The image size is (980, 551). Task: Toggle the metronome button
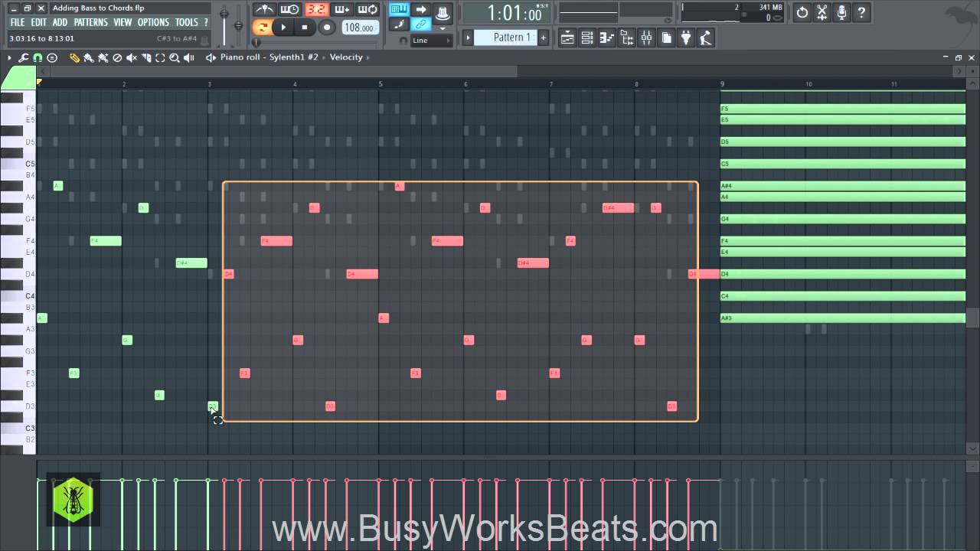(263, 10)
